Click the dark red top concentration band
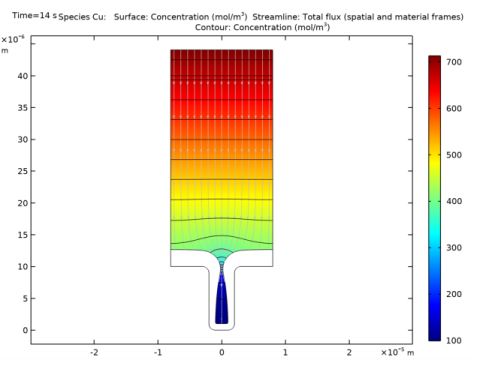The image size is (489, 369). coord(222,55)
